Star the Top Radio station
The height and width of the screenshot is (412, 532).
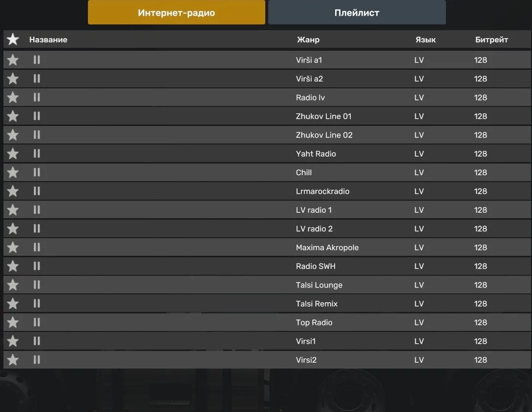click(13, 323)
